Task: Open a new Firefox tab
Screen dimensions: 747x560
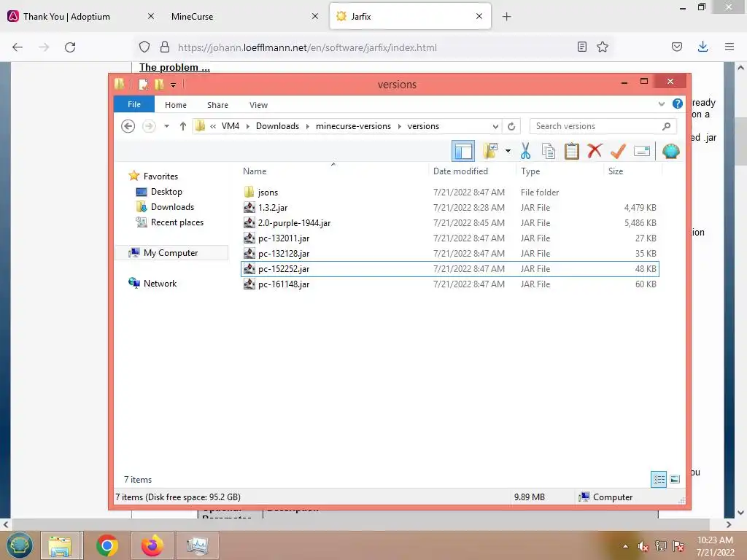Action: point(506,17)
